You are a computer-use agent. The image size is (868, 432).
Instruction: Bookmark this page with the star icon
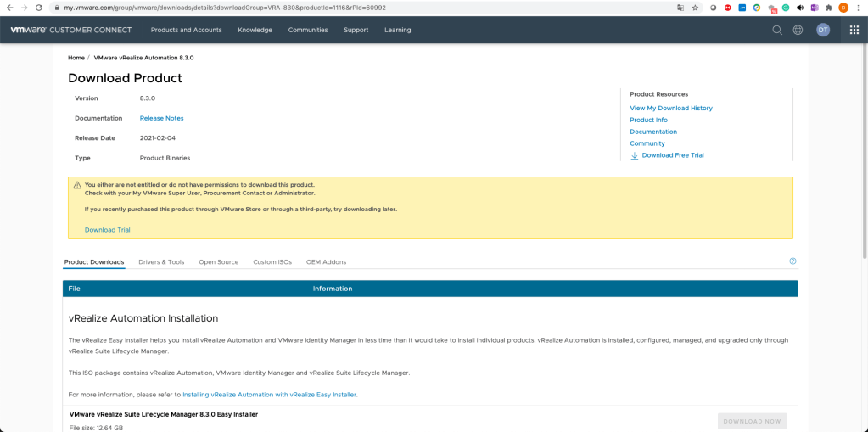pos(695,7)
